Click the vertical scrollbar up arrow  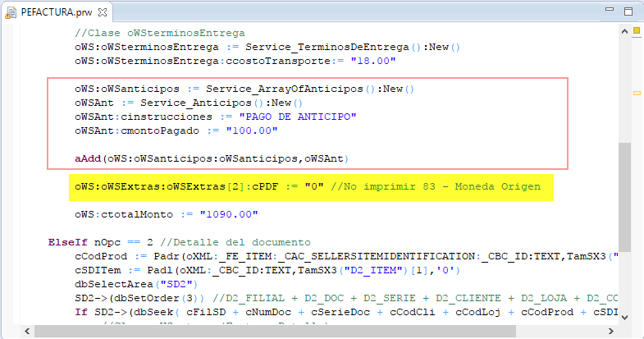[x=624, y=31]
